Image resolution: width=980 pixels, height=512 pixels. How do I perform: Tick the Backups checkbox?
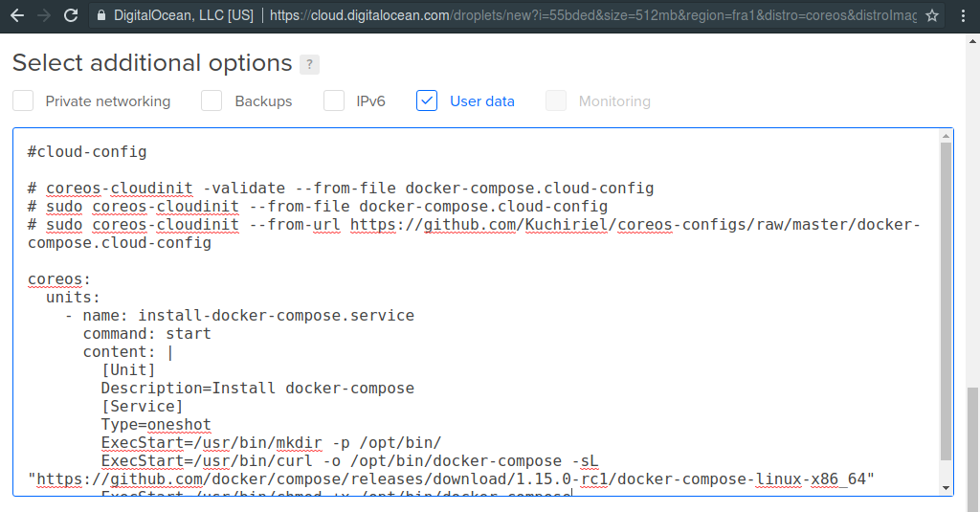coord(212,100)
